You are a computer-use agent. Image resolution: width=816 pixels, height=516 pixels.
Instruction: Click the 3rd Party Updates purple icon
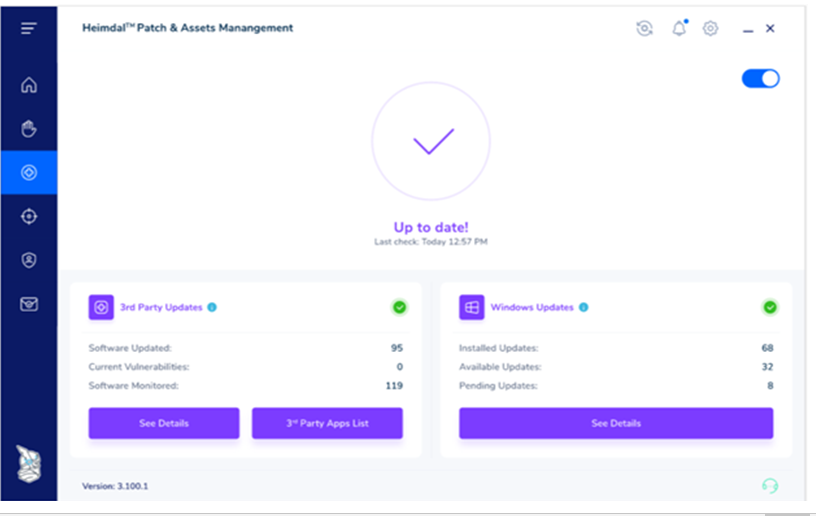[101, 307]
